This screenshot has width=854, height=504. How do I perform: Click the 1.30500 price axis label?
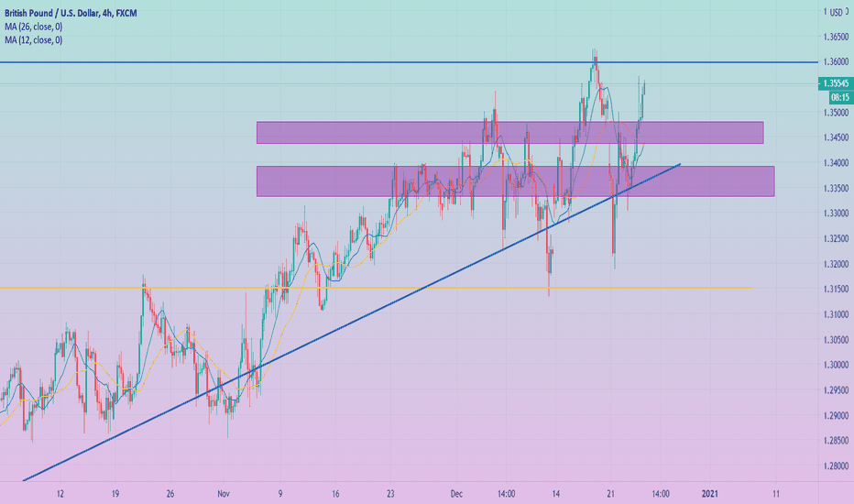[836, 340]
